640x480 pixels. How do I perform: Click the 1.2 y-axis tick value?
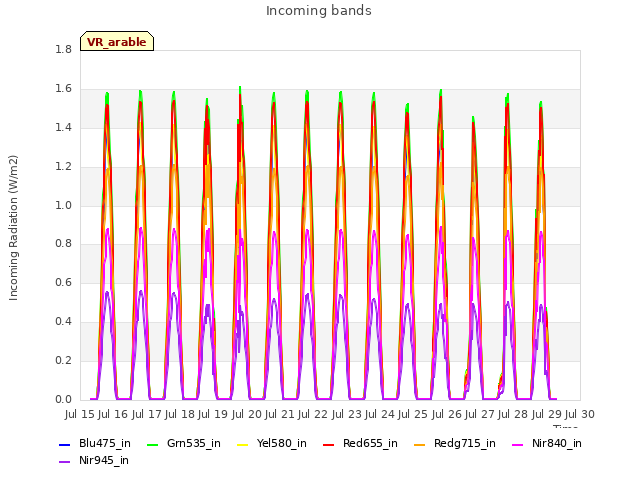tap(63, 166)
